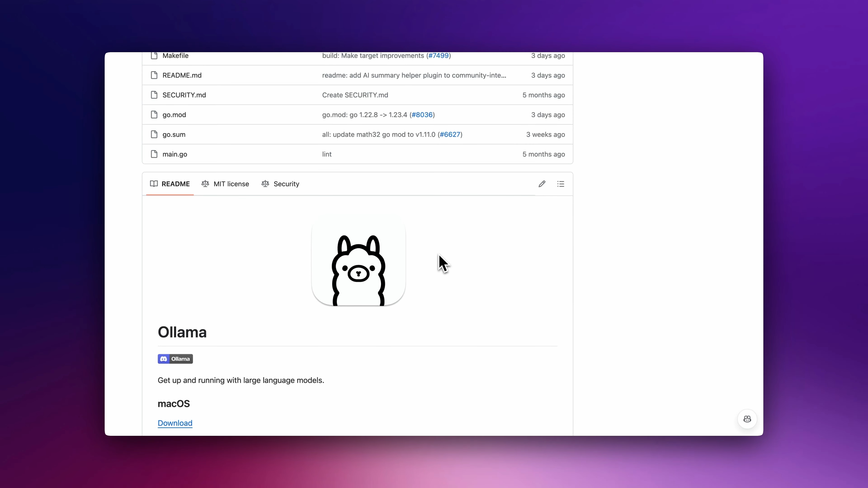Open the Makefile entry
Viewport: 868px width, 488px height.
click(175, 56)
